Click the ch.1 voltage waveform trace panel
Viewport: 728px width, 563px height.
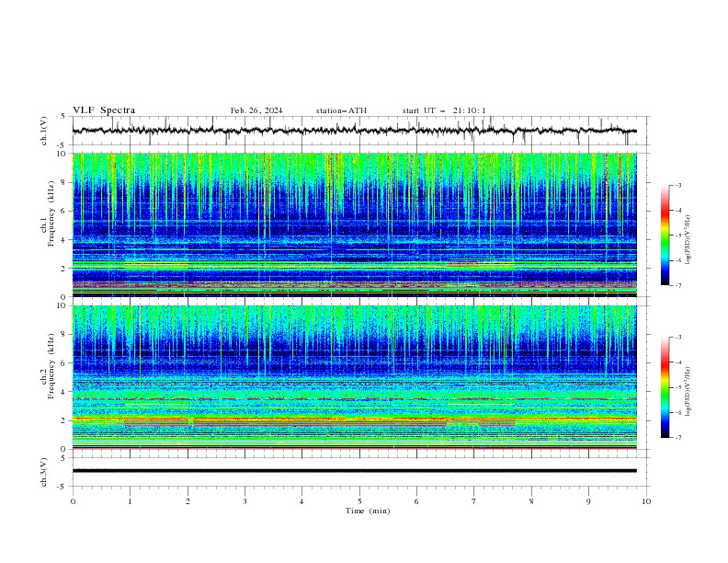361,131
